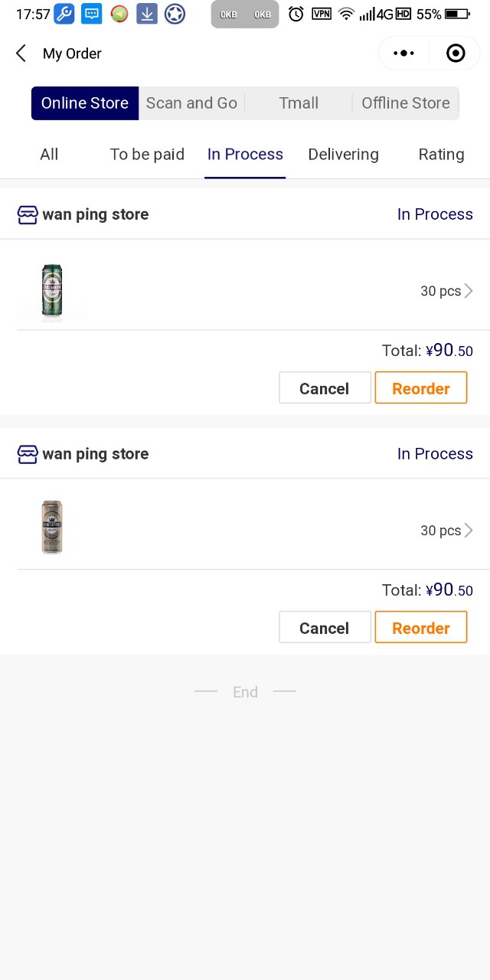Tap the first wan ping store shop icon
This screenshot has width=490, height=980.
[28, 214]
